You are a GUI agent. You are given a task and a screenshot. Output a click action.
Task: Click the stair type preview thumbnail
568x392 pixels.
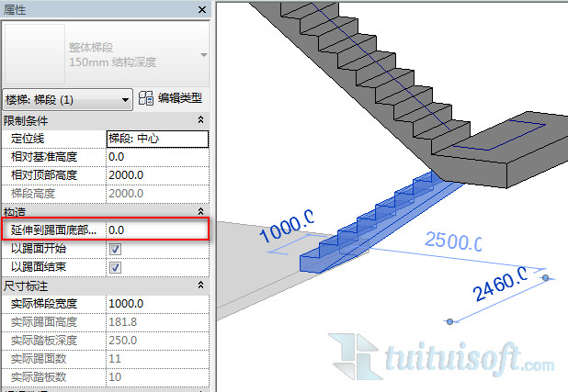(34, 54)
